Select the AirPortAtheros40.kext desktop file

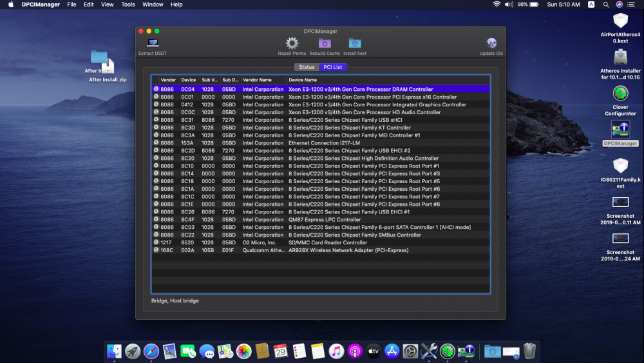[620, 28]
